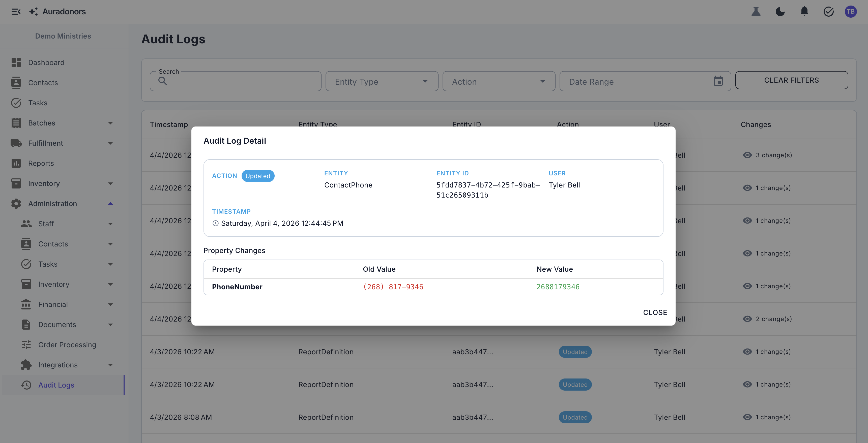
Task: Open the Entity Type dropdown
Action: click(x=382, y=81)
